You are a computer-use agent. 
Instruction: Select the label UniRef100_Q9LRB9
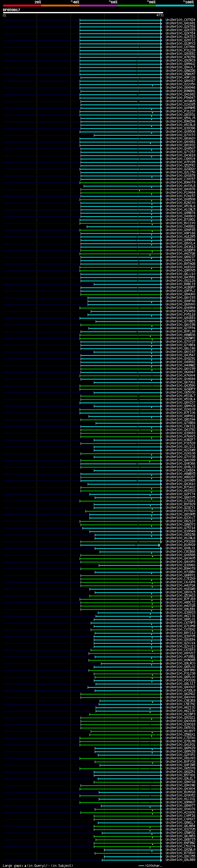pos(180,860)
